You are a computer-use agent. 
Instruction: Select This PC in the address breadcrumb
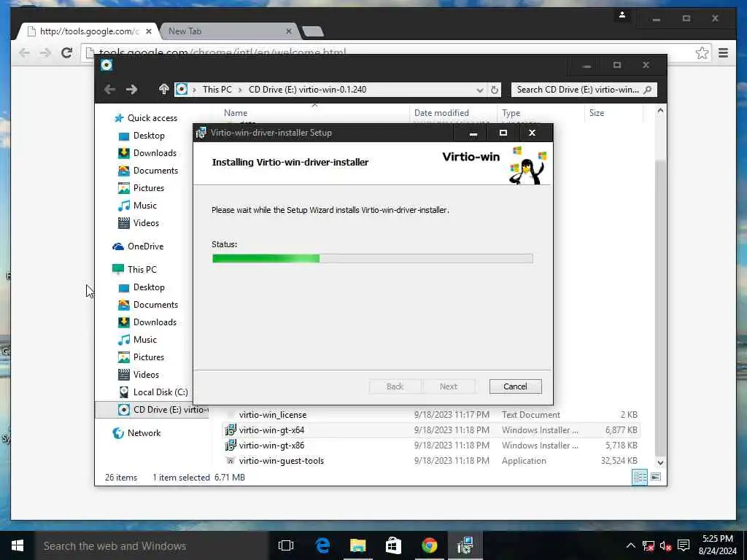[x=217, y=90]
